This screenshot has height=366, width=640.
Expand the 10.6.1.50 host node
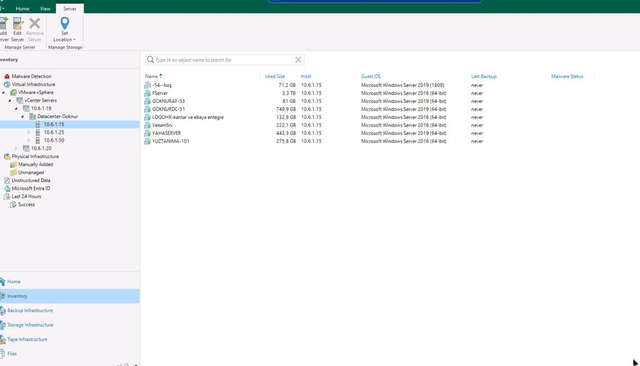tap(29, 140)
